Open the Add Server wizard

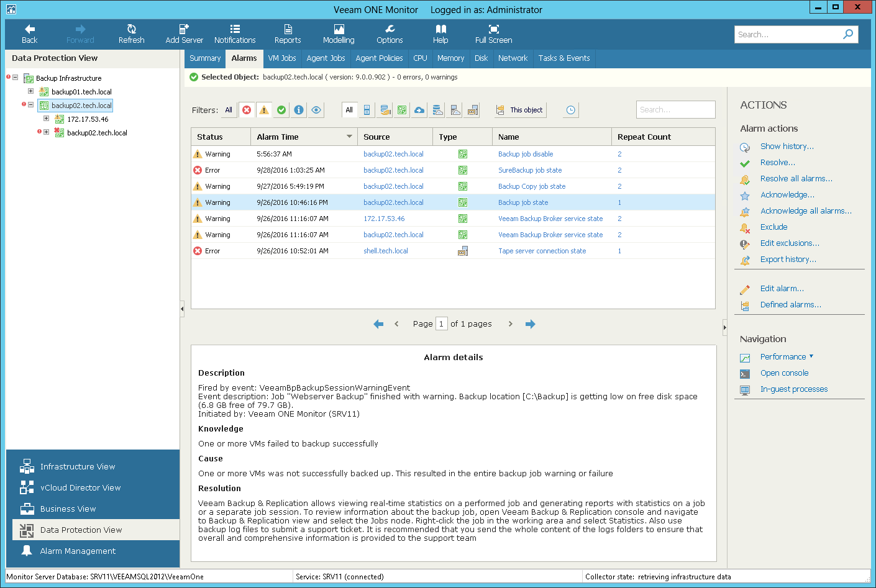[184, 34]
